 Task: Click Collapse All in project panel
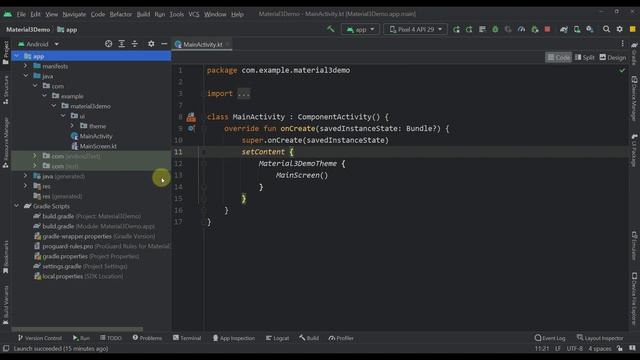click(x=135, y=44)
